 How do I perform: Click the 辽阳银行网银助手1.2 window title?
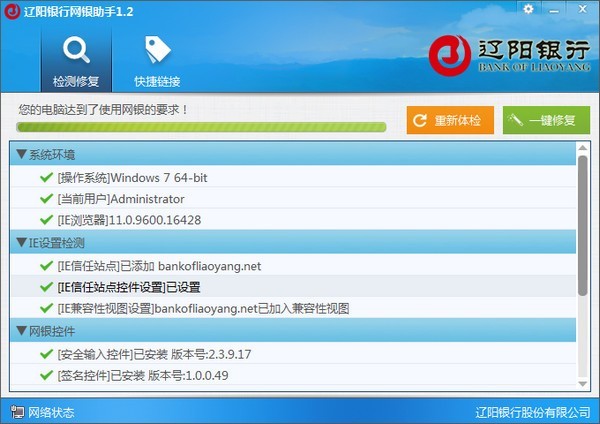point(78,11)
